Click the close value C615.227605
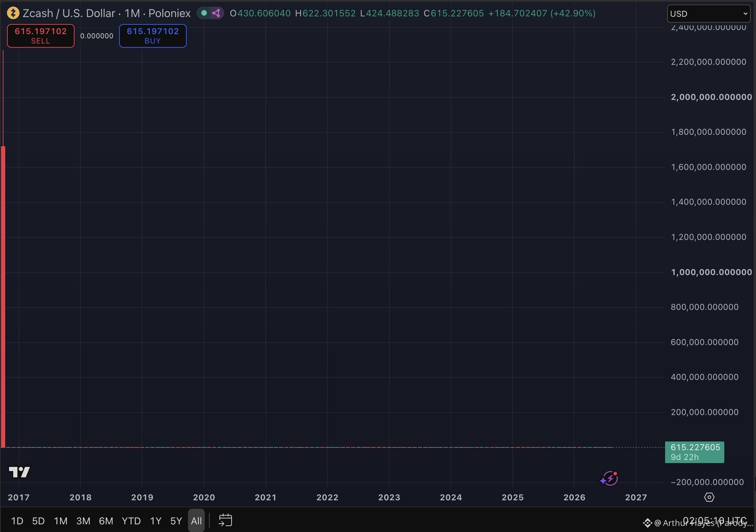The height and width of the screenshot is (532, 756). click(x=454, y=13)
